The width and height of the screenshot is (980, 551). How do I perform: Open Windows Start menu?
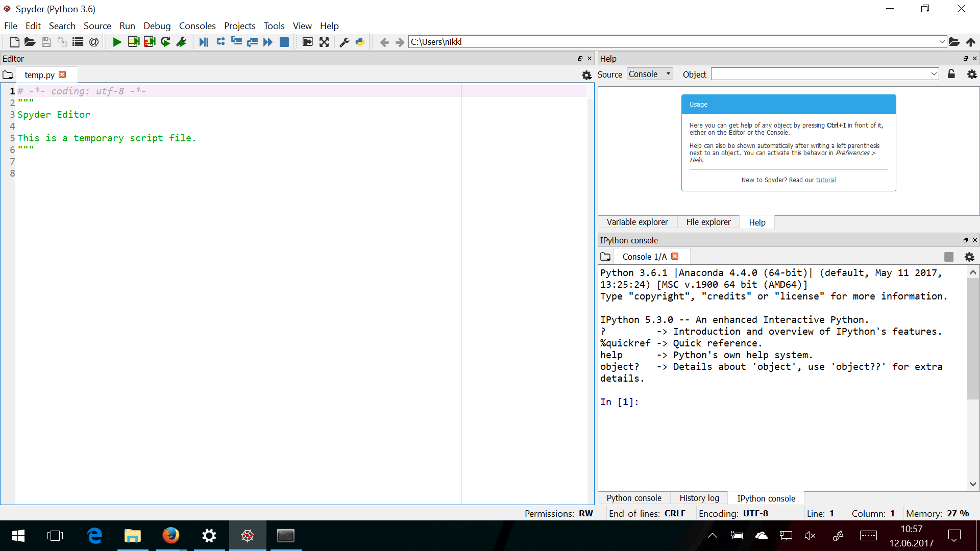point(18,536)
